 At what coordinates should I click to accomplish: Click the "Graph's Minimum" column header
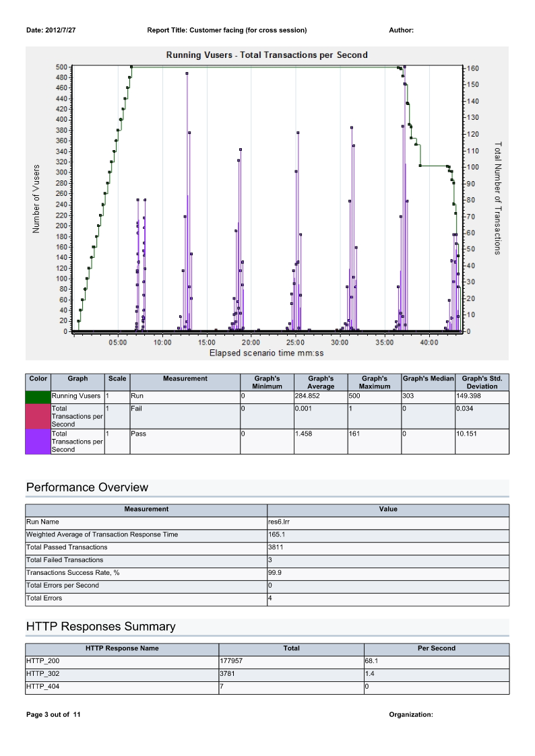267,382
